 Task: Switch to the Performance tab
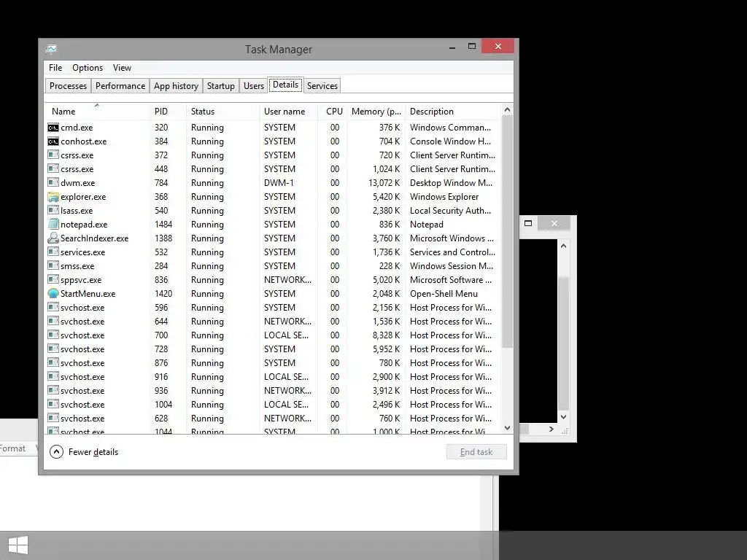coord(120,86)
